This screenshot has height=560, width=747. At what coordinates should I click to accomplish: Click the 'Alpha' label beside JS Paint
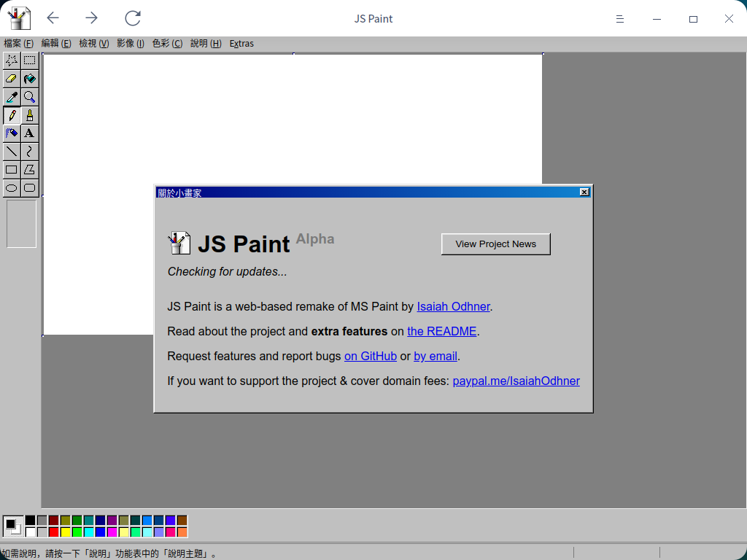315,238
